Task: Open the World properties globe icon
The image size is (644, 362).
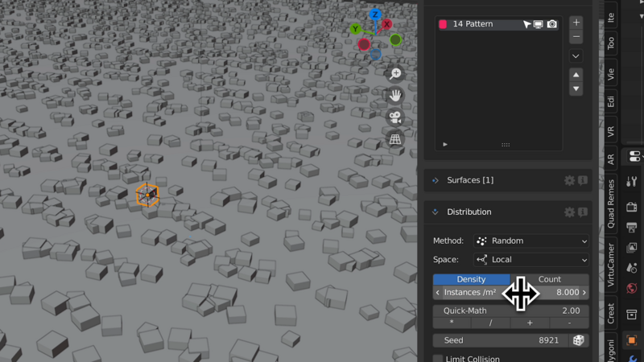Action: [632, 288]
